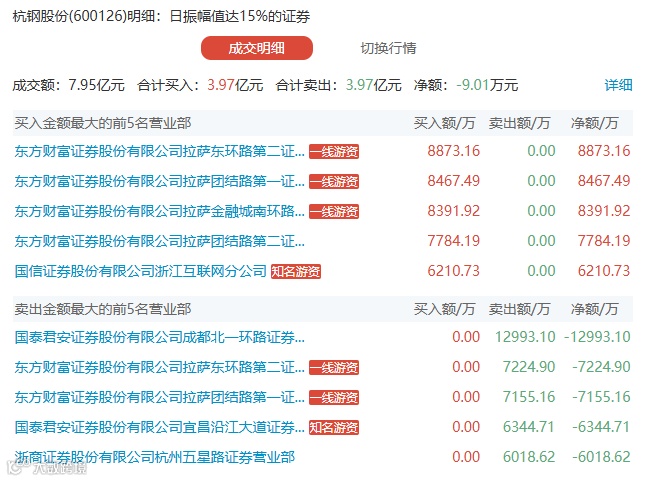Image resolution: width=651 pixels, height=481 pixels.
Task: Open 浙商证券杭州五星路证券营业部 broker link
Action: point(154,457)
